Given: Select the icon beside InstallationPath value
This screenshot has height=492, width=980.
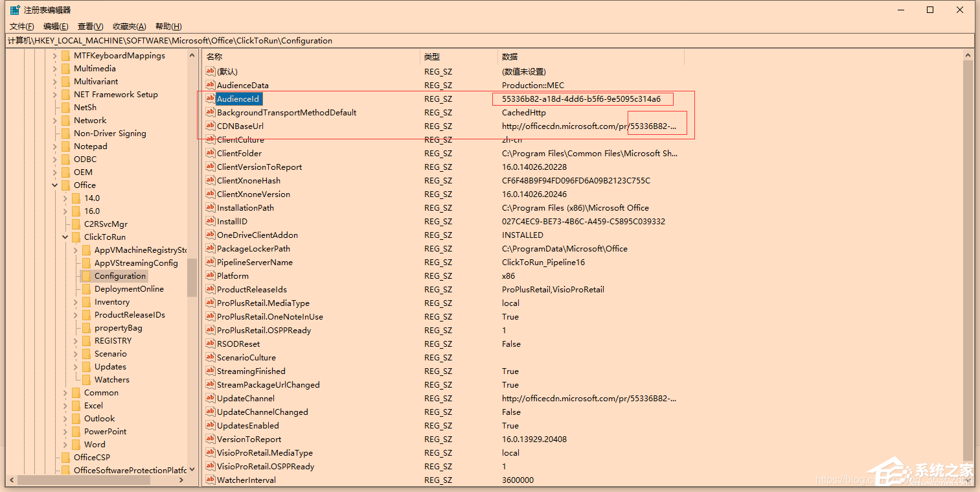Looking at the screenshot, I should (210, 207).
